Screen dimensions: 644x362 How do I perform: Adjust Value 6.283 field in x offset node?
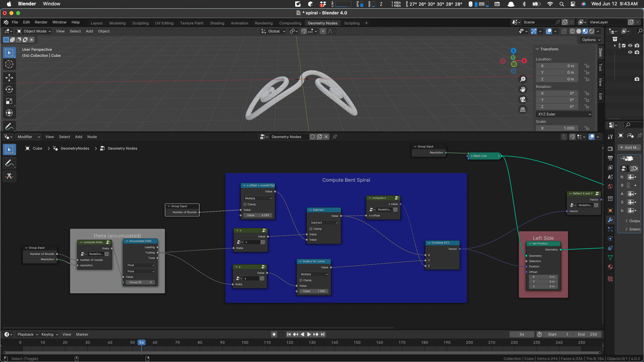click(x=258, y=215)
